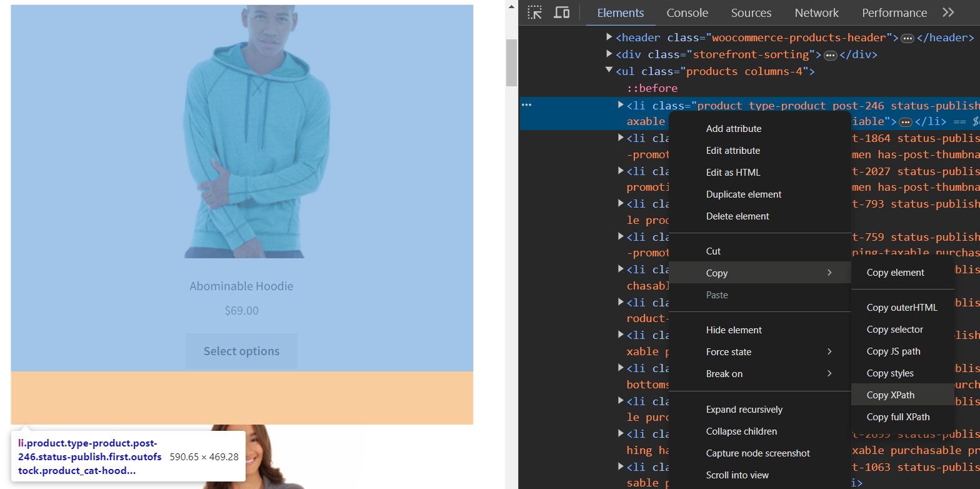
Task: Select Scroll into view
Action: click(x=760, y=475)
